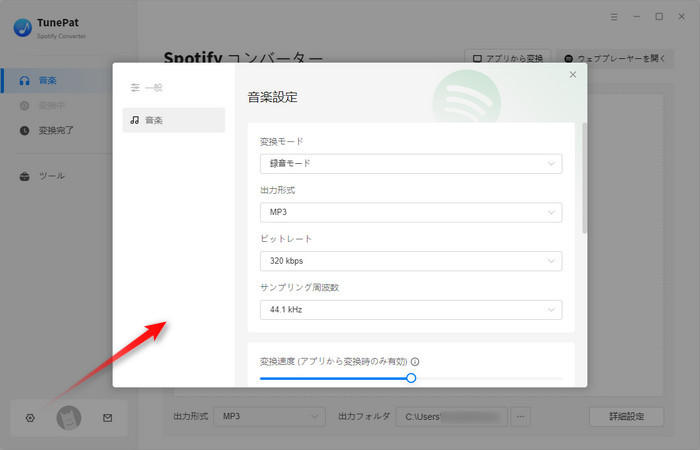Viewport: 700px width, 450px height.
Task: Open the 変換中 section in the sidebar
Action: point(57,105)
